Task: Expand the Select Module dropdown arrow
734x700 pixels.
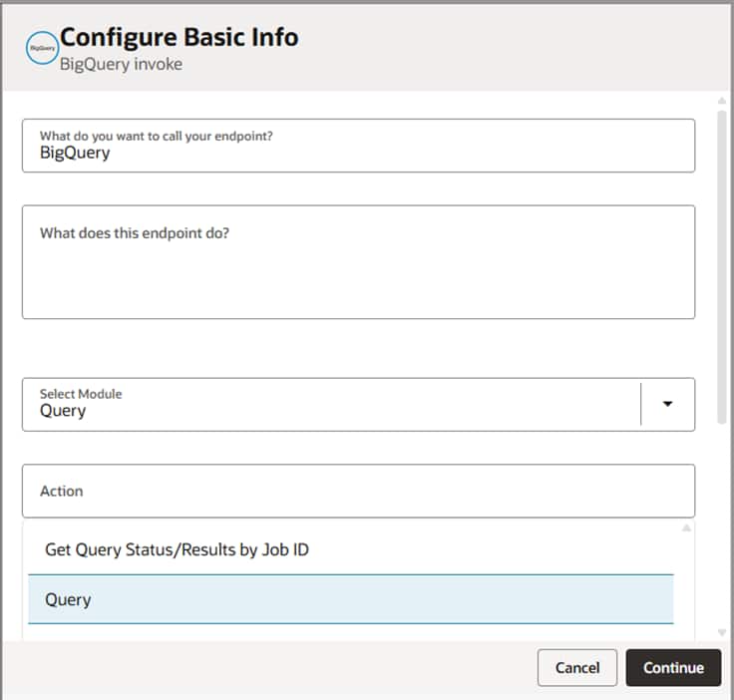Action: pyautogui.click(x=668, y=405)
